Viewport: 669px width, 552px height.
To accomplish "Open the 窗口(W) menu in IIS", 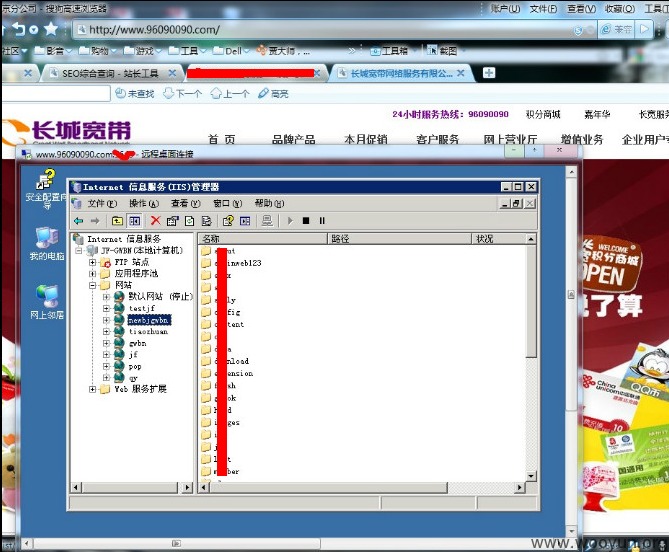I will 227,203.
